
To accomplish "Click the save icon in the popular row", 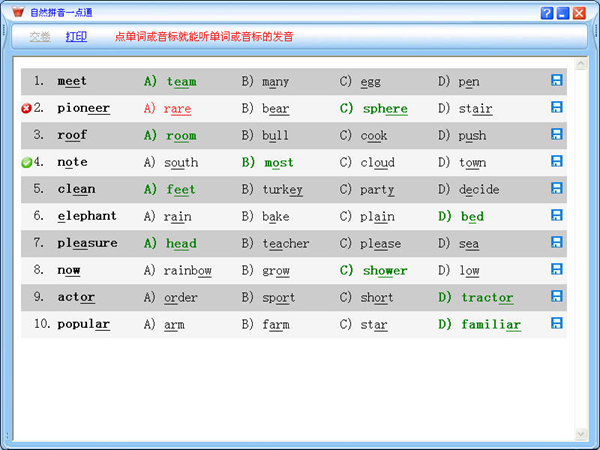I will click(556, 323).
